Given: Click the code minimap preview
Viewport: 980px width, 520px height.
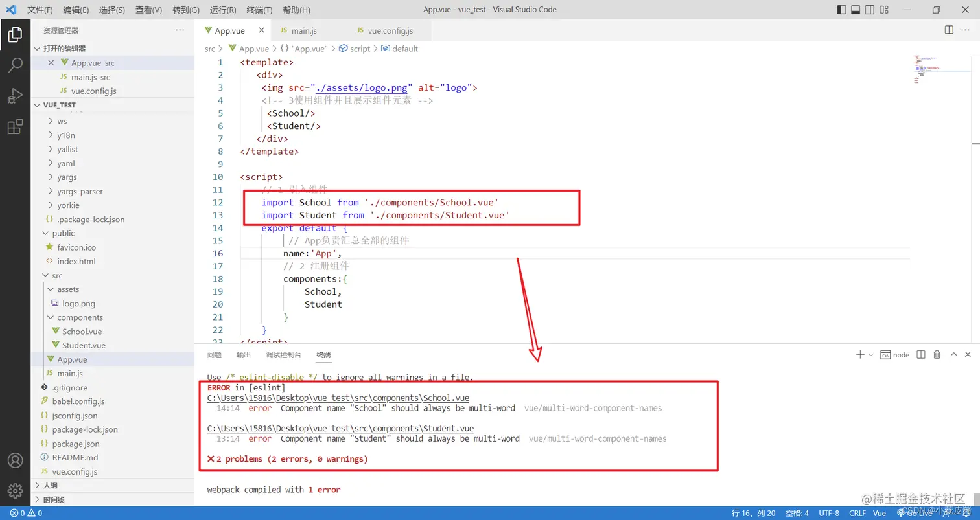Looking at the screenshot, I should click(941, 70).
